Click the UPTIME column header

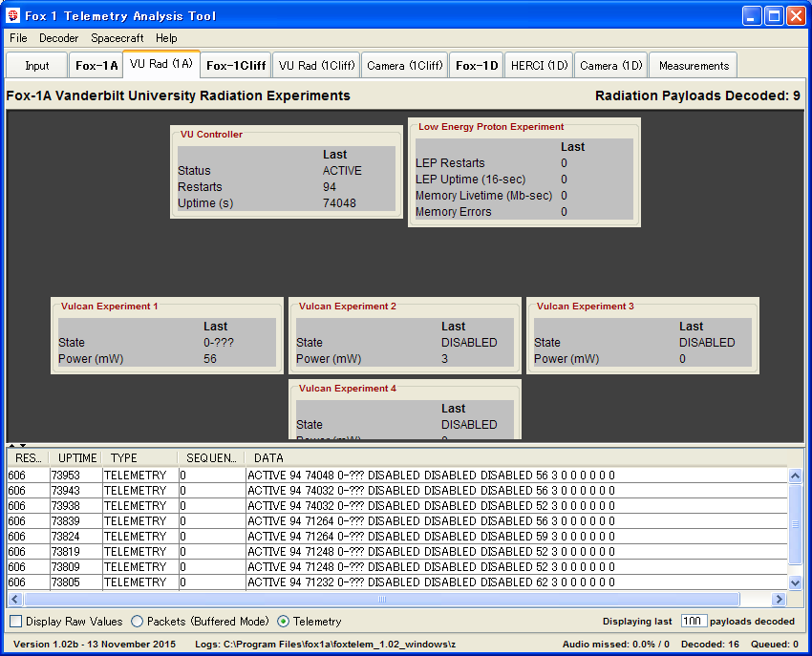tap(76, 458)
